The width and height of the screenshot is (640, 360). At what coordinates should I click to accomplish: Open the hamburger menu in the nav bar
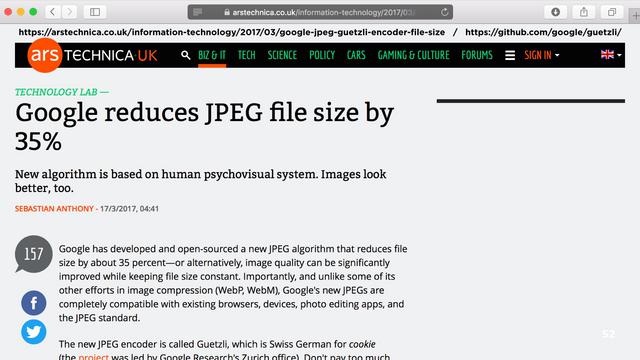pyautogui.click(x=510, y=55)
